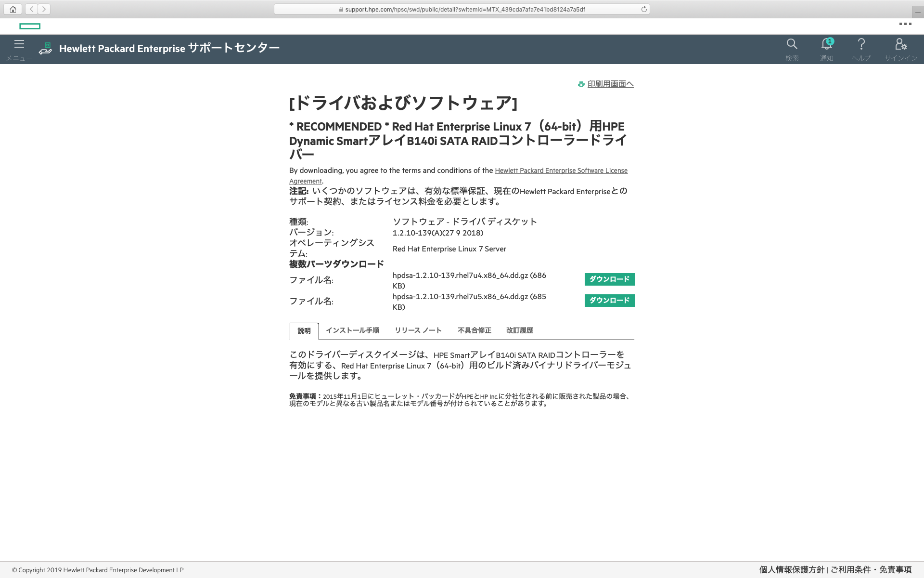Open the 検索 magnifier icon
Viewport: 924px width, 578px height.
click(792, 44)
